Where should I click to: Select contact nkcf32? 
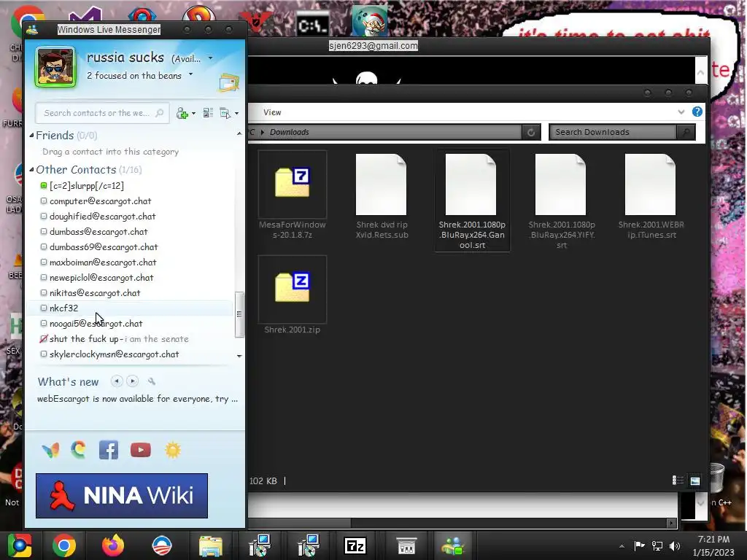coord(130,308)
